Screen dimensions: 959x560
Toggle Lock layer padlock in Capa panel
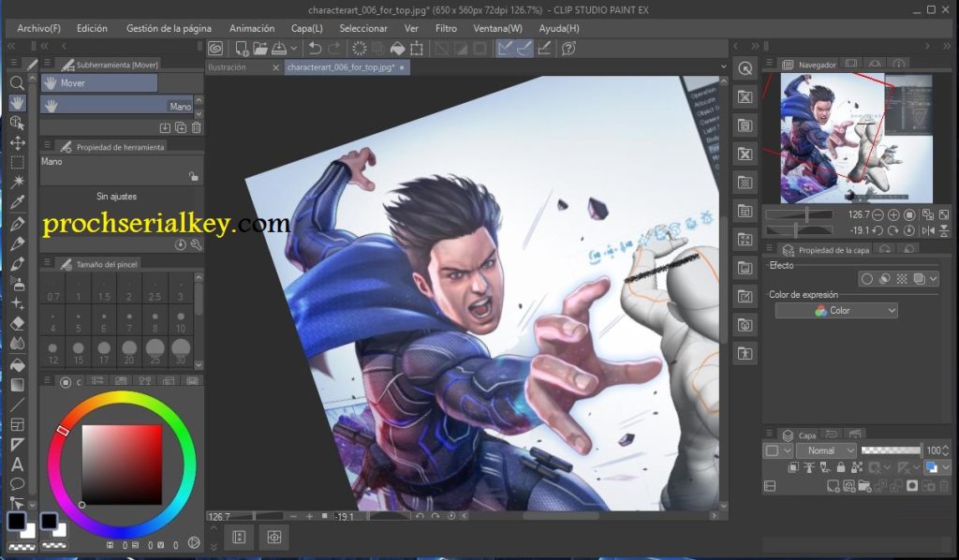[841, 467]
